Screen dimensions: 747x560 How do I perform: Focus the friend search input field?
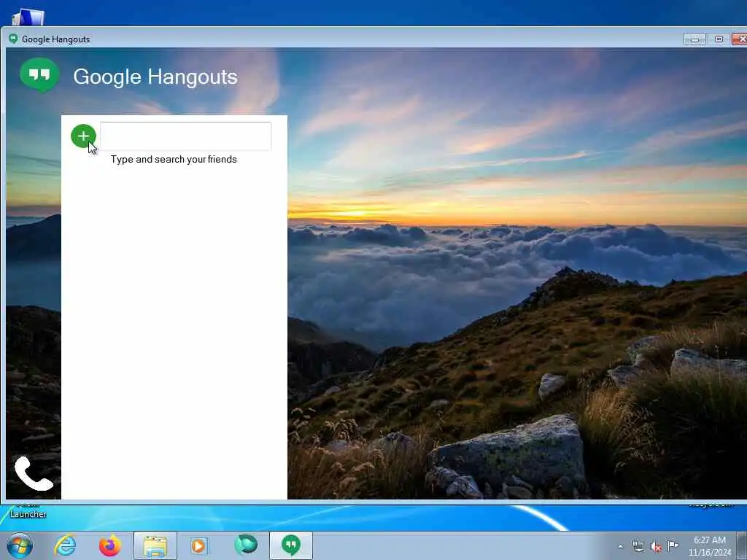[x=186, y=136]
